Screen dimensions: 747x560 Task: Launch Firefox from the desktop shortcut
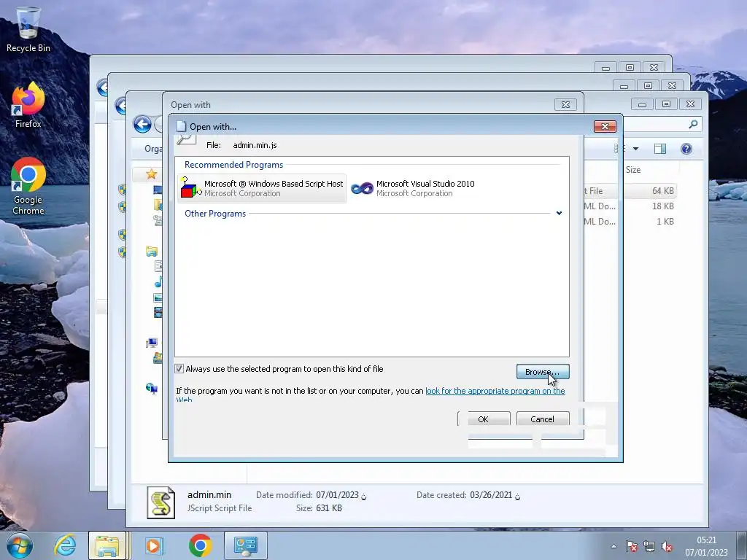28,106
